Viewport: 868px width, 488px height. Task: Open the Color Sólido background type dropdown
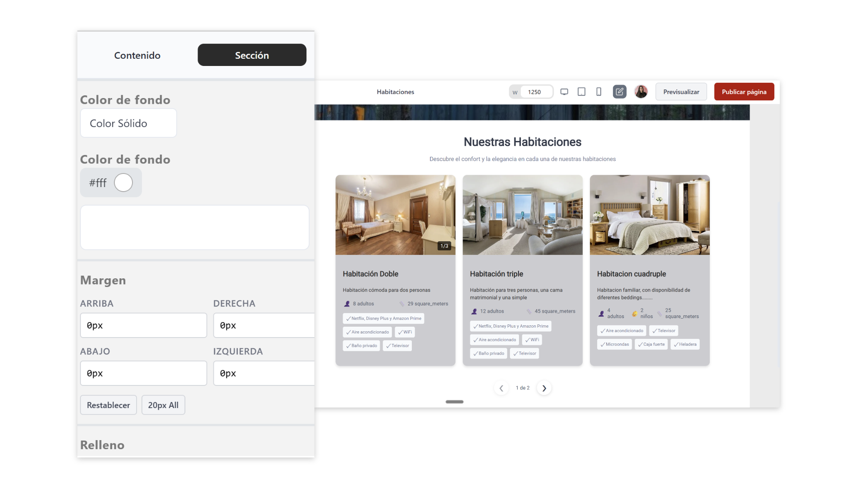click(x=128, y=123)
